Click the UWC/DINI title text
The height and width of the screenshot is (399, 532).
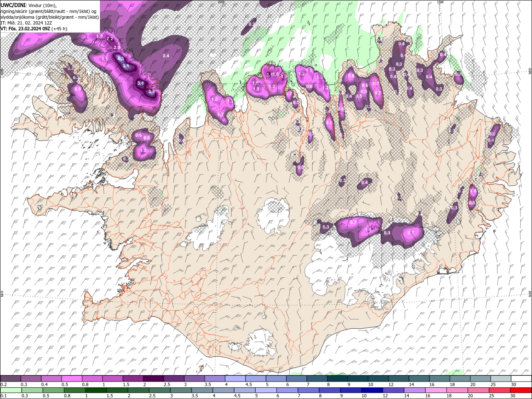point(13,5)
